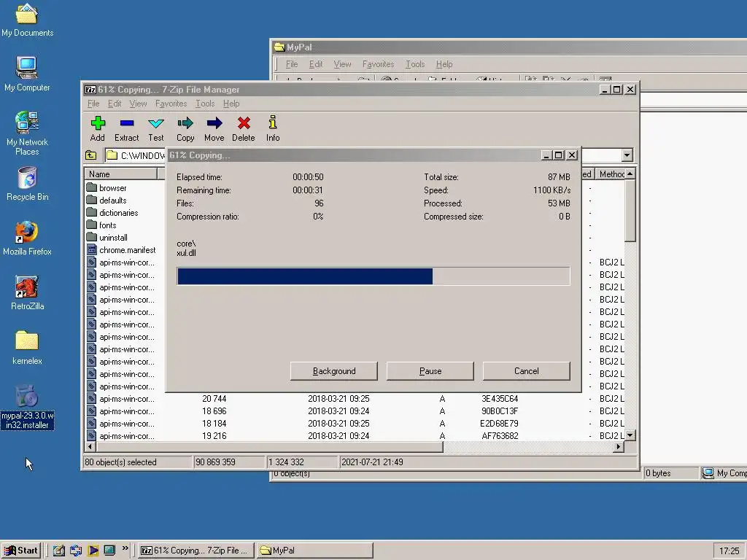Select the My Documents desktop icon

click(x=27, y=20)
